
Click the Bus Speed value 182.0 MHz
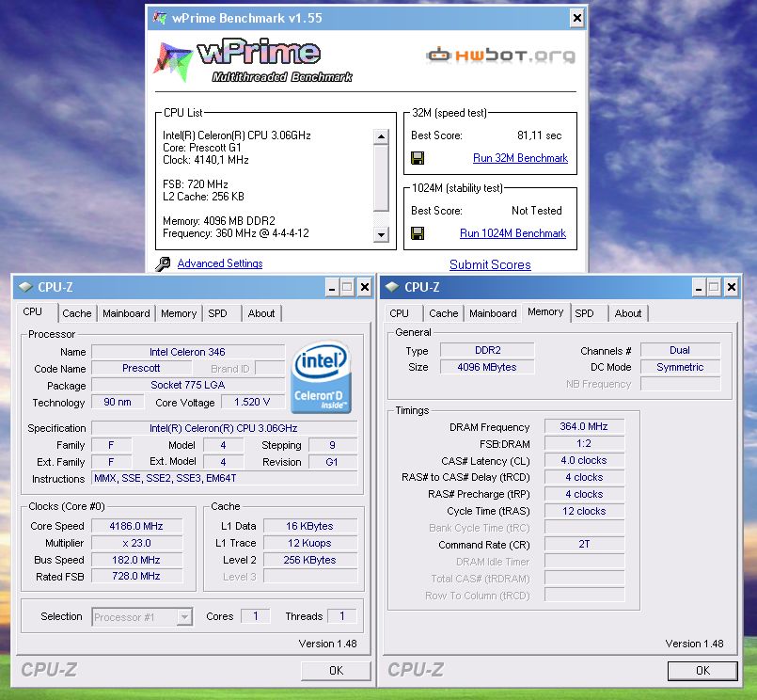point(136,560)
